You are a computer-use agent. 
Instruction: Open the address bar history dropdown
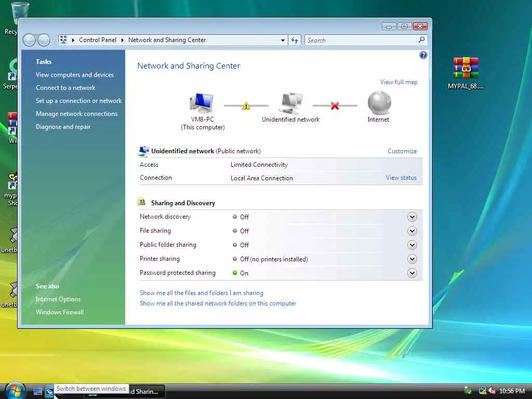coord(283,41)
